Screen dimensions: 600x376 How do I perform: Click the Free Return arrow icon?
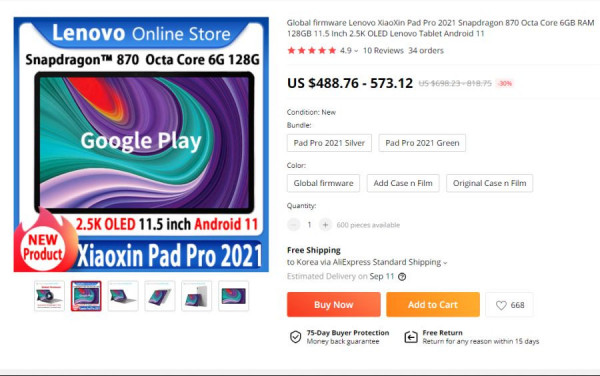tap(411, 337)
